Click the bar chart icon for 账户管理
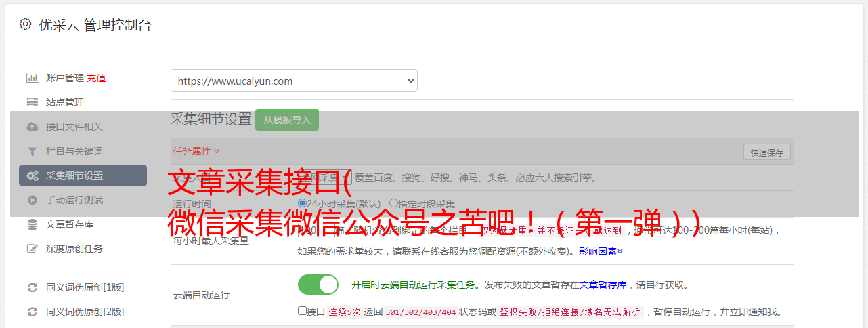Image resolution: width=868 pixels, height=328 pixels. click(x=32, y=78)
